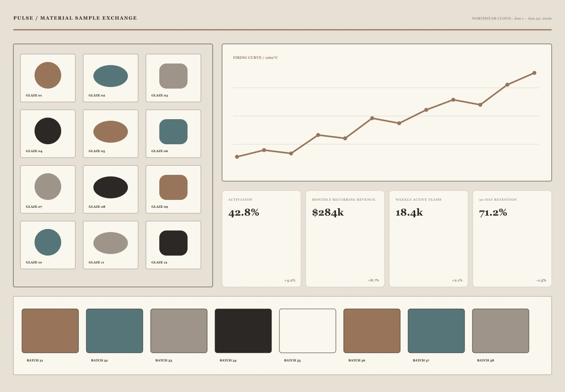The width and height of the screenshot is (565, 392).
Task: Choose the Glaze 08 black oval swatch
Action: click(x=111, y=187)
